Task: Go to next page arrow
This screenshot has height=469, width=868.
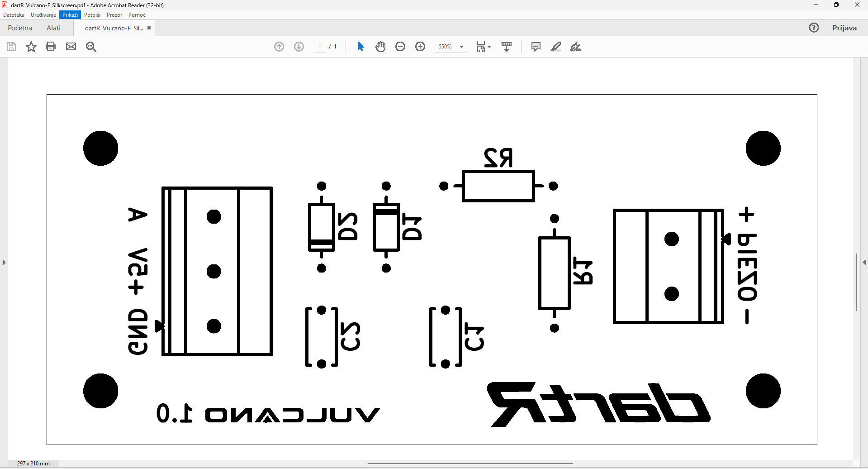Action: click(x=299, y=47)
